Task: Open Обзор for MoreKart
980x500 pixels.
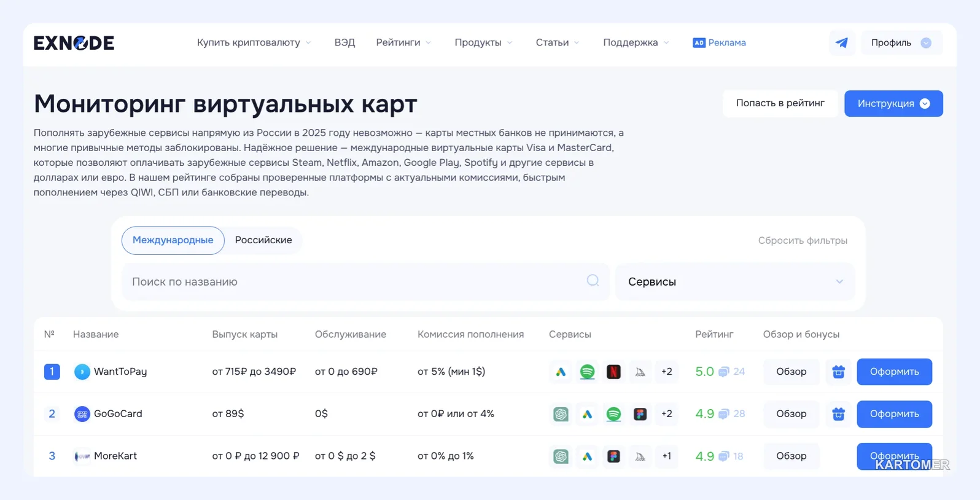Action: click(791, 456)
